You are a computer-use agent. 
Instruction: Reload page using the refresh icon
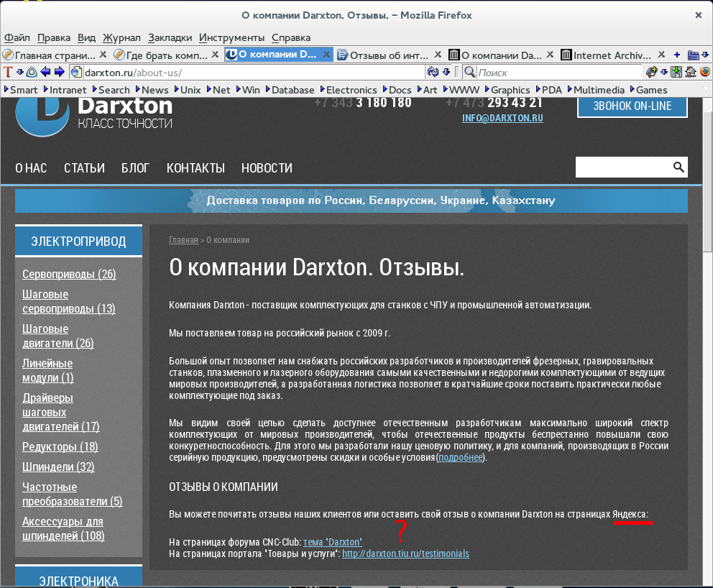433,72
